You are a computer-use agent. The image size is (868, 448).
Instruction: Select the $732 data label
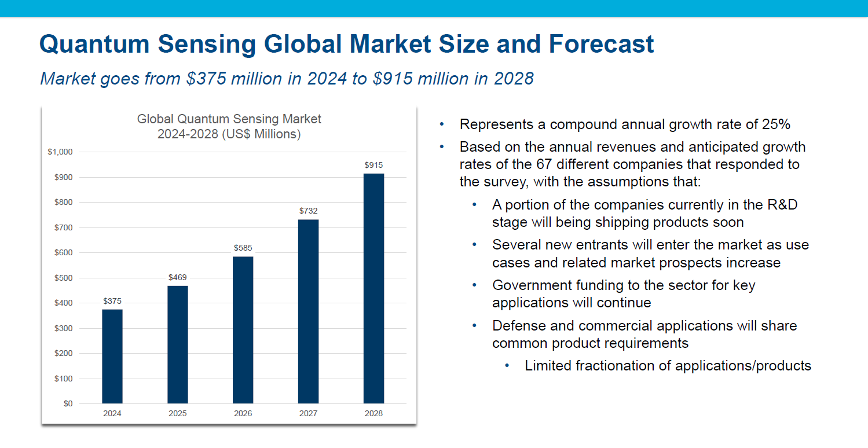(308, 211)
